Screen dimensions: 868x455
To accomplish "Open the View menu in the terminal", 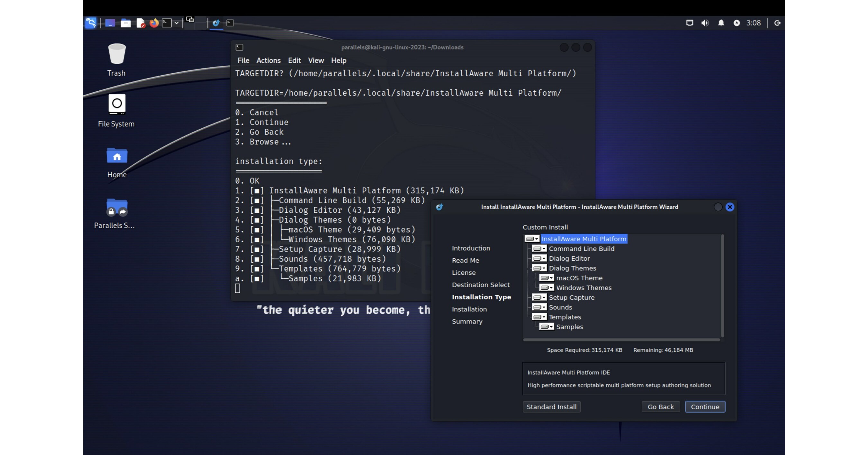I will click(316, 60).
